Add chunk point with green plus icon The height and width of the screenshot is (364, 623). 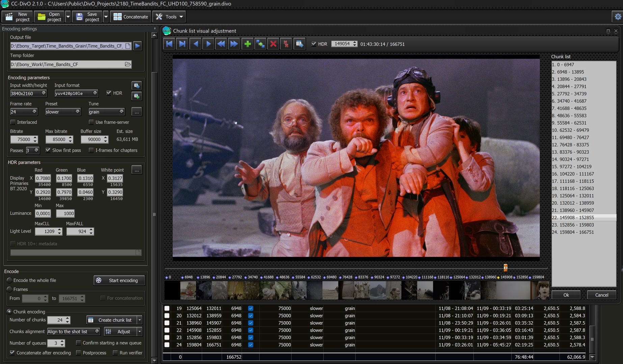(x=247, y=44)
